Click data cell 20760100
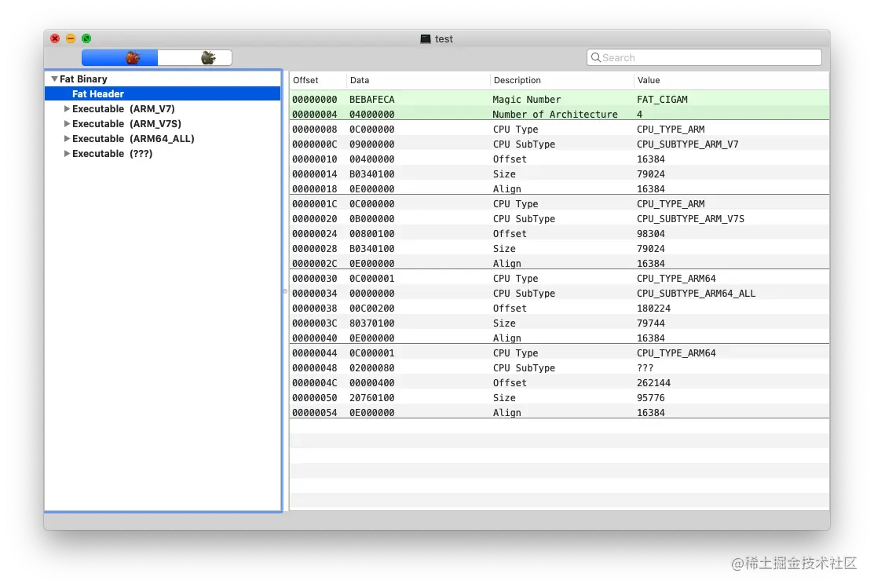The image size is (874, 588). (x=371, y=398)
